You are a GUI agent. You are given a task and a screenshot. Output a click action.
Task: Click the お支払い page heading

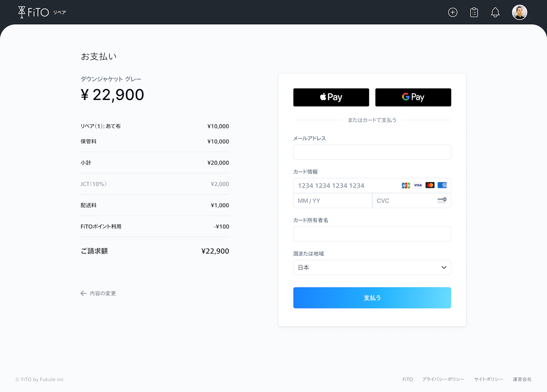click(x=98, y=57)
